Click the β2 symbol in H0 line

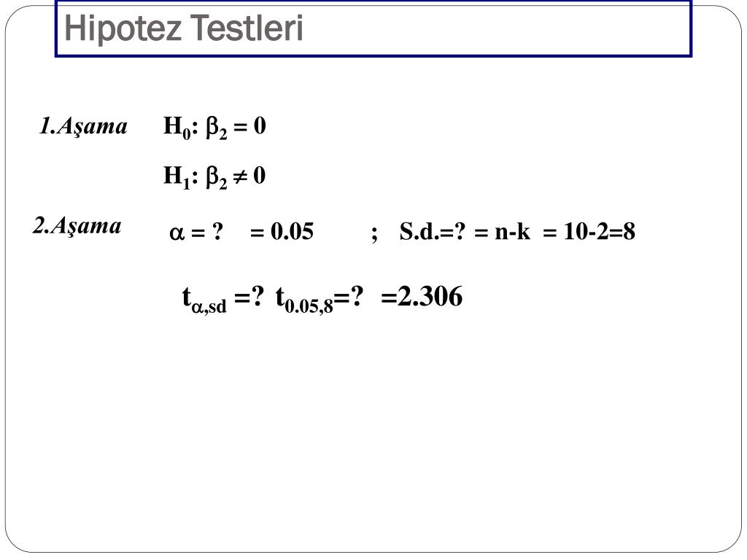coord(216,128)
